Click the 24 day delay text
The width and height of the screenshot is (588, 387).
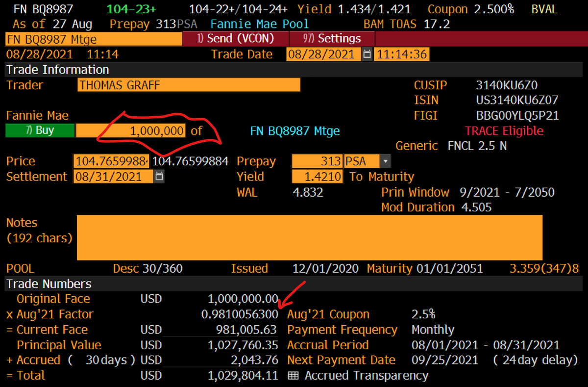[536, 360]
